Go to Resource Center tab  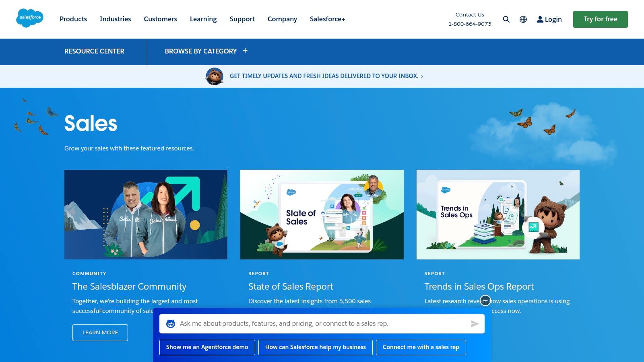(94, 51)
